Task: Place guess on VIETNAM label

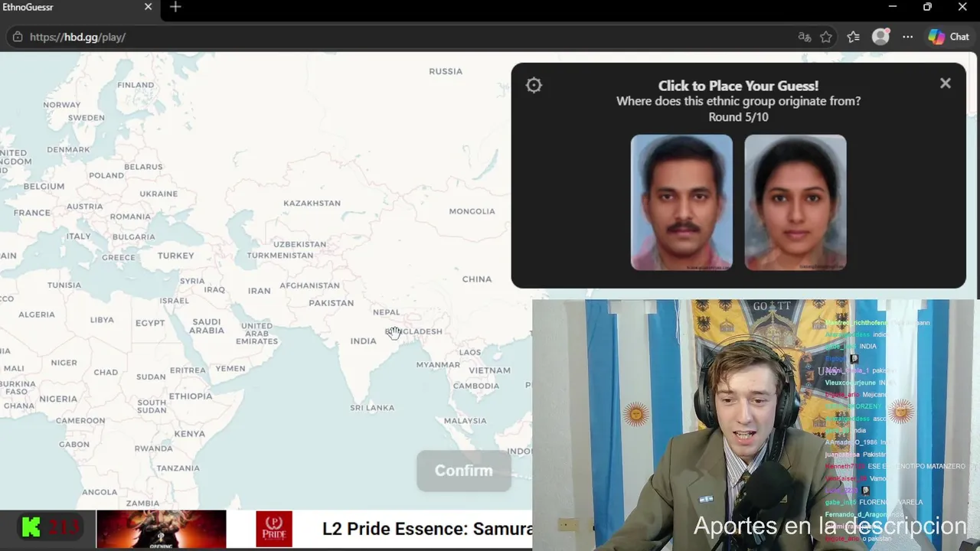Action: (490, 370)
